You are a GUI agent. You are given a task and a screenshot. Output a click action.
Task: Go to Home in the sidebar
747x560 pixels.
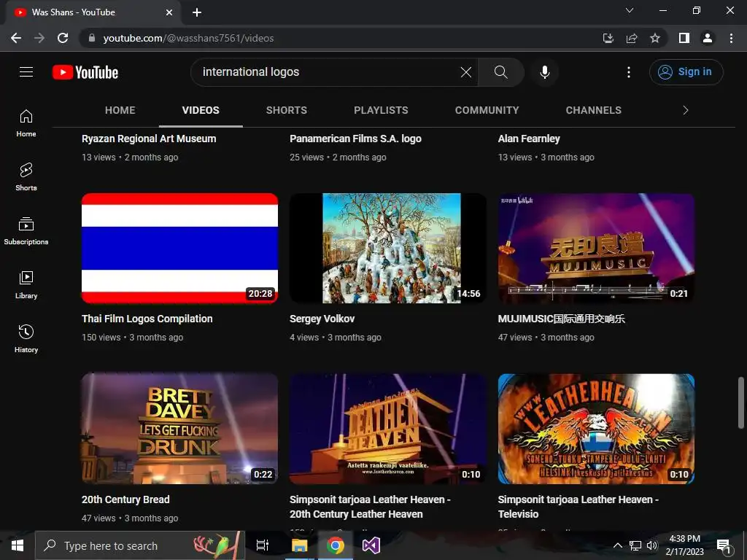tap(26, 122)
